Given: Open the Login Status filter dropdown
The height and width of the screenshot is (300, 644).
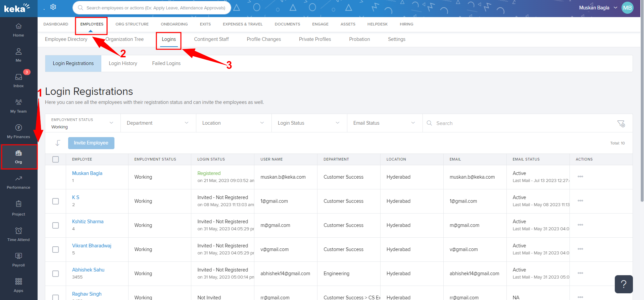Looking at the screenshot, I should [309, 123].
